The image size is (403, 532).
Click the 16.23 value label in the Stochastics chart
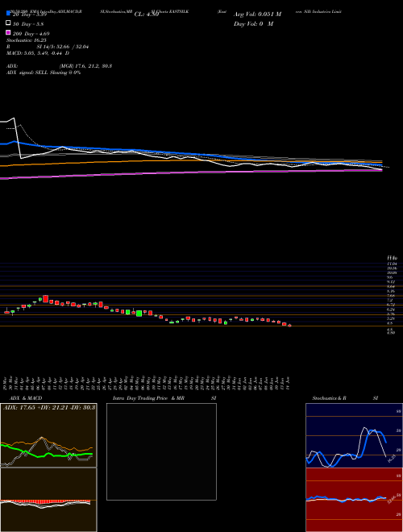(x=391, y=459)
